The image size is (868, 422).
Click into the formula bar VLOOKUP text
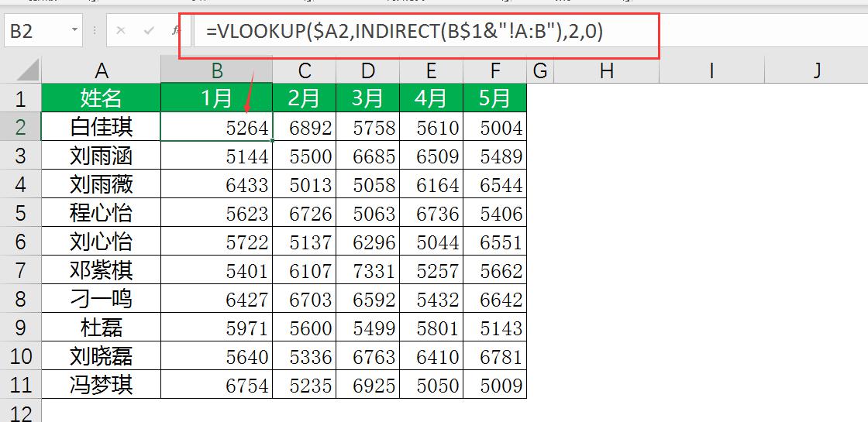pos(404,32)
